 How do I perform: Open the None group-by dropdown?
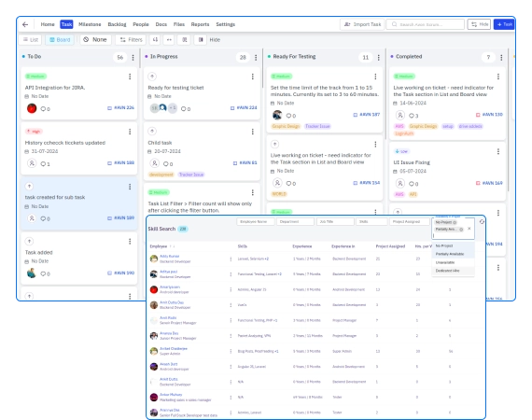coord(95,40)
